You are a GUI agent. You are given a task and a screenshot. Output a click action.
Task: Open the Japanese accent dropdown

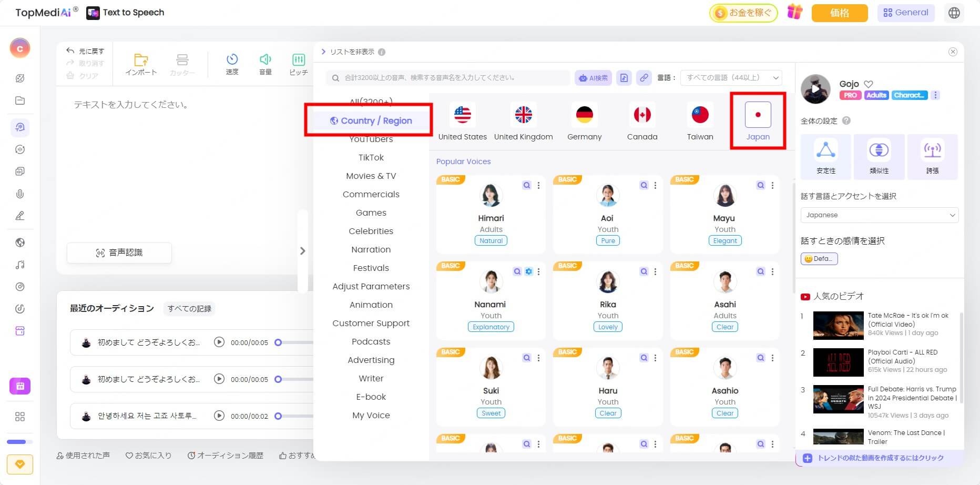point(880,215)
